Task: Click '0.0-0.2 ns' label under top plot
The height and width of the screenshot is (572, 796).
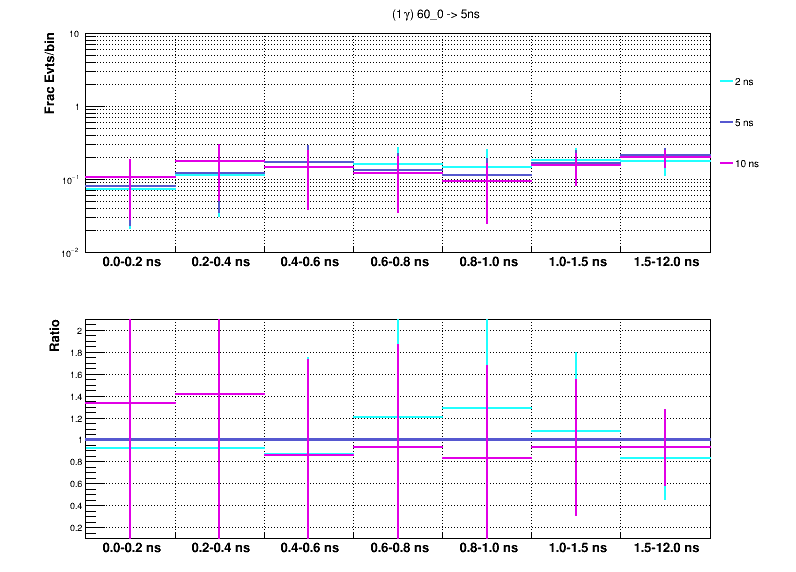Action: (130, 263)
